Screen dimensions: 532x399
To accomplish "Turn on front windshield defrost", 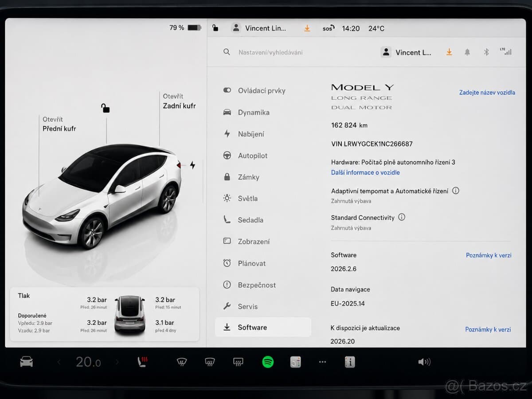I will point(182,362).
